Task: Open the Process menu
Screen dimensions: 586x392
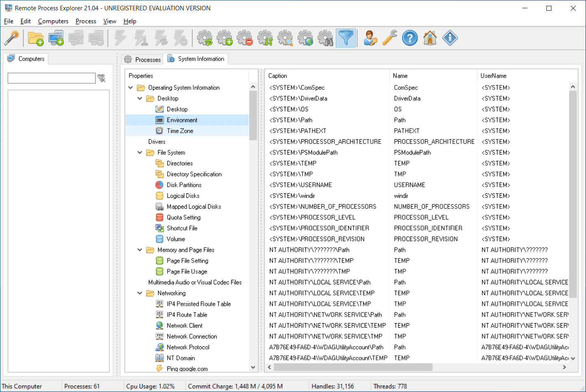Action: click(x=86, y=21)
